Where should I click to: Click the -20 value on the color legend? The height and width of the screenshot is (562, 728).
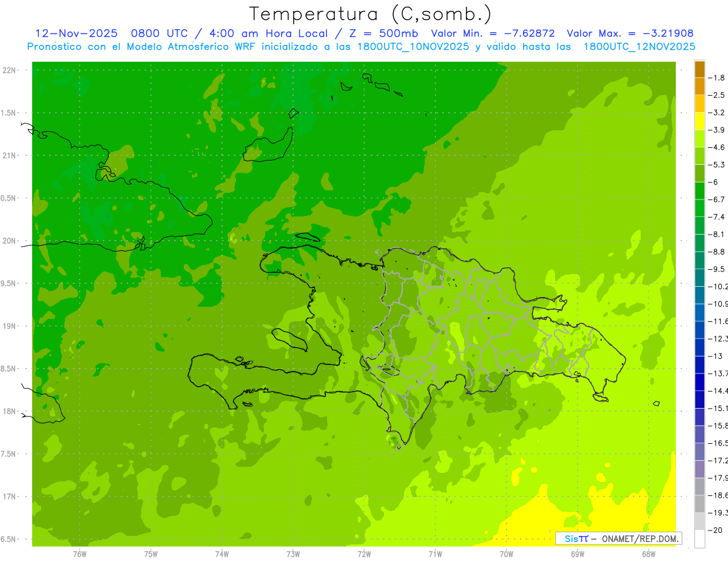coord(716,529)
